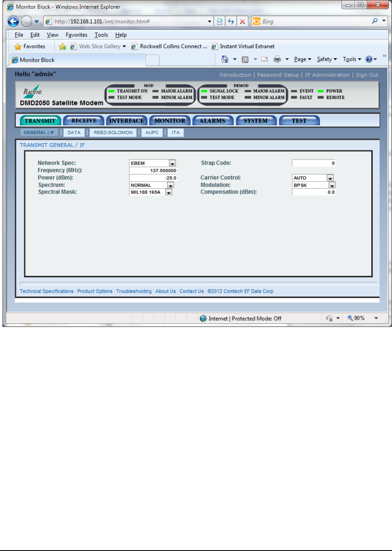Screen dimensions: 392x551
Task: Expand the Carrier Control dropdown
Action: 330,178
